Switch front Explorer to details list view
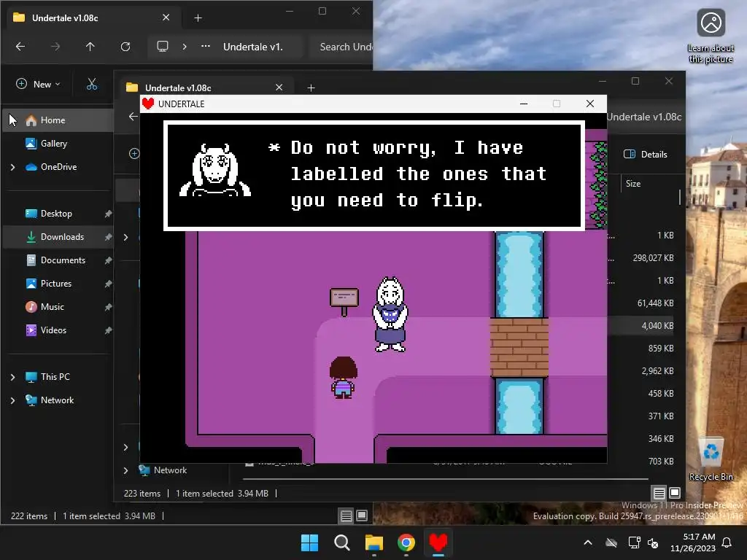The width and height of the screenshot is (747, 560). tap(659, 493)
